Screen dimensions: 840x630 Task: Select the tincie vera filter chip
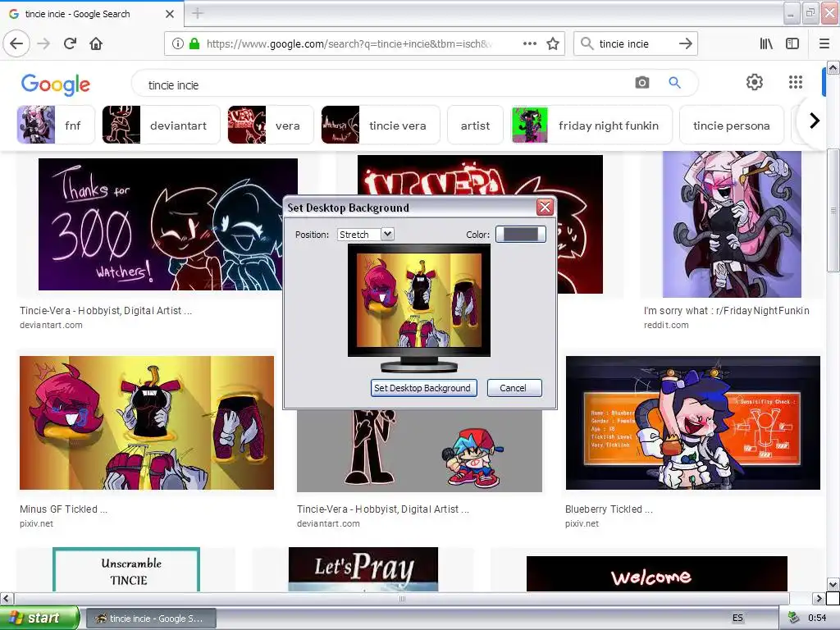(381, 125)
